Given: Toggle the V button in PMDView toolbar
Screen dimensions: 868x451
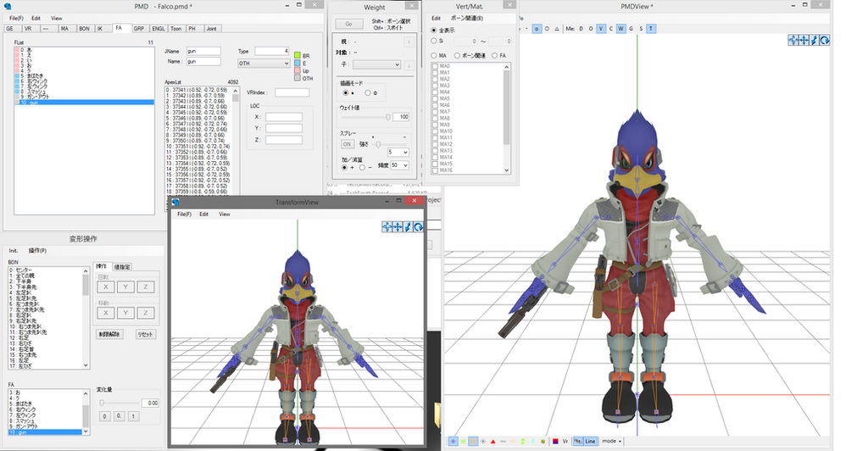Looking at the screenshot, I should click(x=601, y=29).
